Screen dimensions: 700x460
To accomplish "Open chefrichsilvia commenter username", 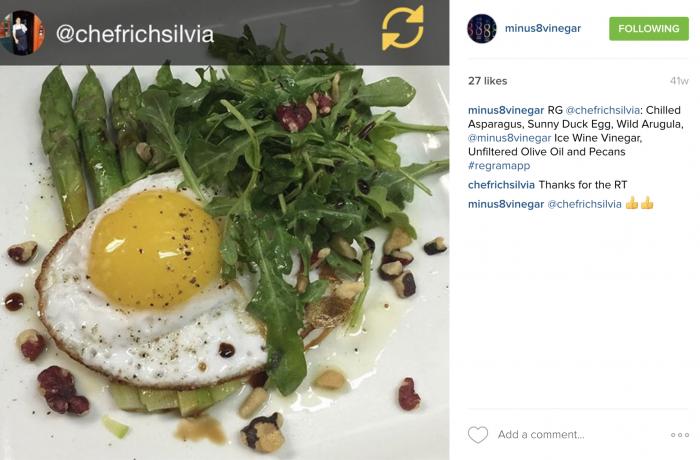I will point(501,185).
